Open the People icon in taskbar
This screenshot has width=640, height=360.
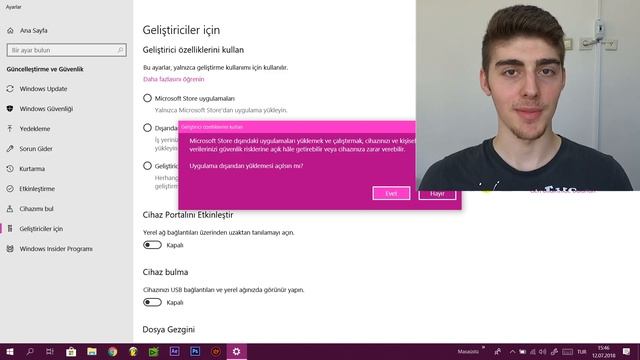tap(498, 351)
